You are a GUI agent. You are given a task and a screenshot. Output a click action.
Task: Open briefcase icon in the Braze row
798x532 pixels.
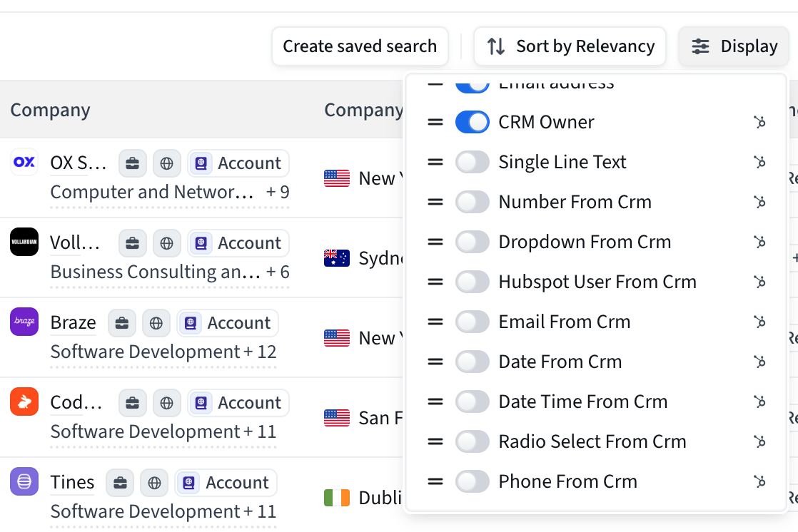point(121,323)
